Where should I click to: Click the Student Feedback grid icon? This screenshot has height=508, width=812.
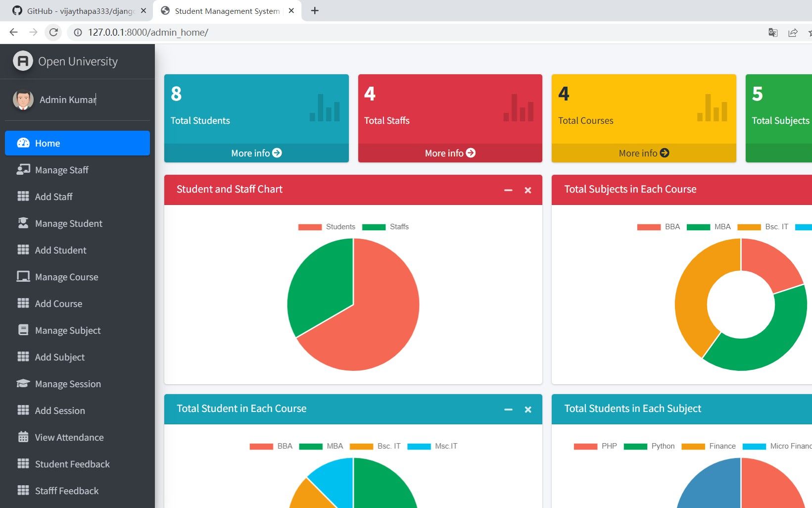click(23, 464)
